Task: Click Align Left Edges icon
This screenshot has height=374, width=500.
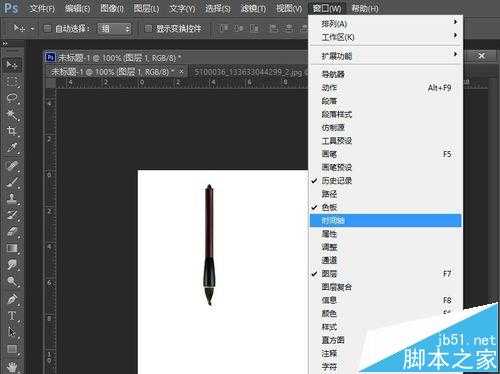Action: coord(273,28)
